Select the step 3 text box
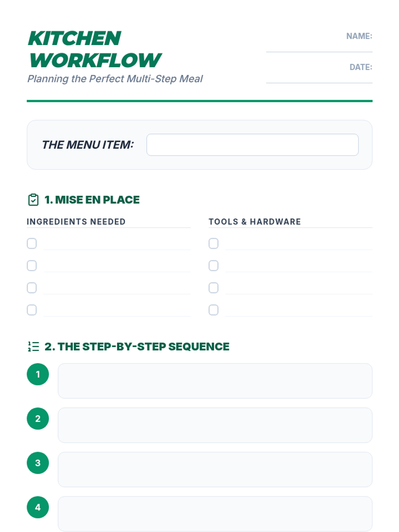Image resolution: width=399 pixels, height=532 pixels. (x=215, y=469)
